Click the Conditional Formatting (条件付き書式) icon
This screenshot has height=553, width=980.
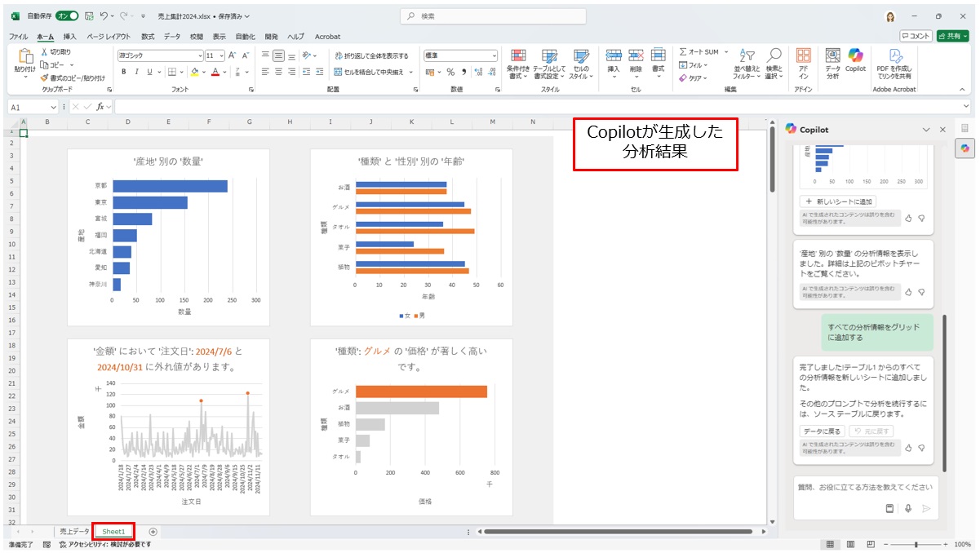519,56
